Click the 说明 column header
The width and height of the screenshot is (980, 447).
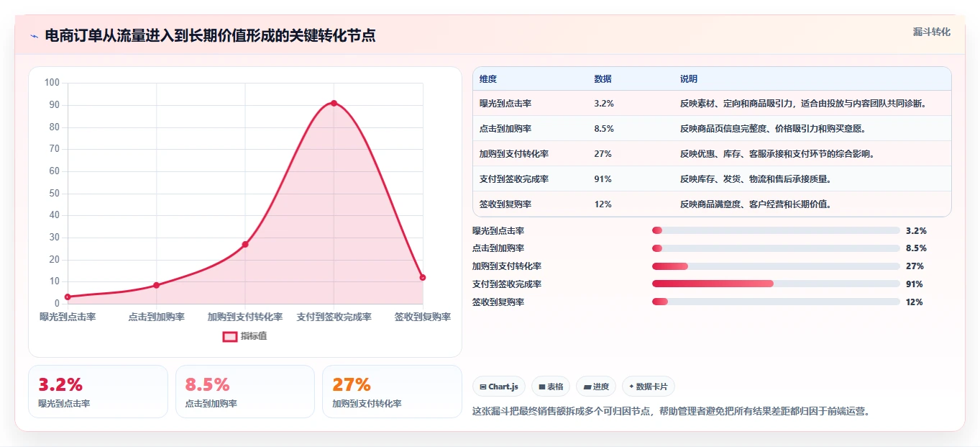(689, 79)
